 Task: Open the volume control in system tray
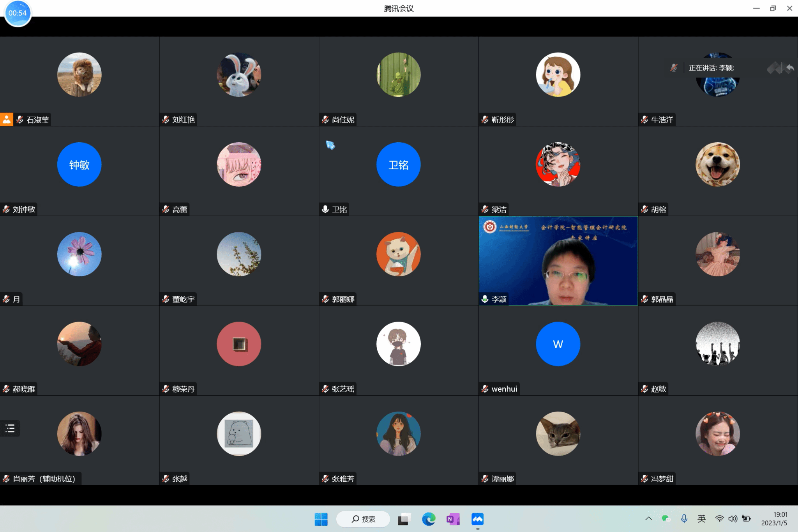[733, 518]
